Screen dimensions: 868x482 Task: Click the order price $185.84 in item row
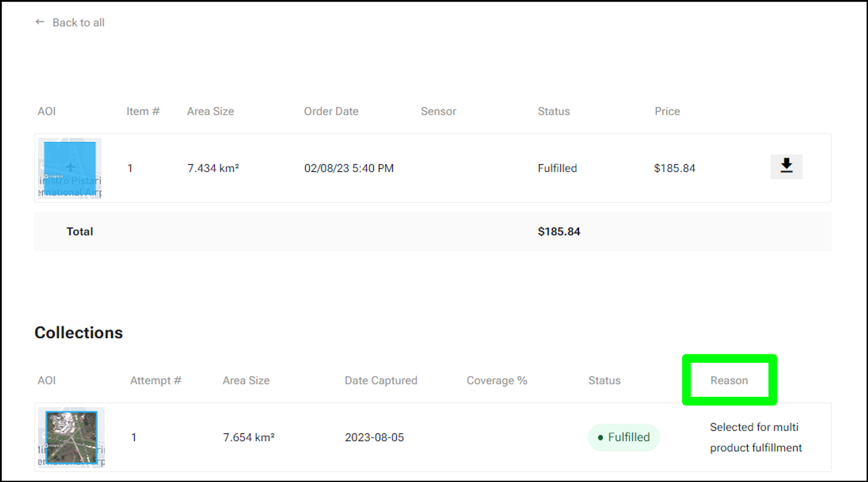[x=674, y=168]
